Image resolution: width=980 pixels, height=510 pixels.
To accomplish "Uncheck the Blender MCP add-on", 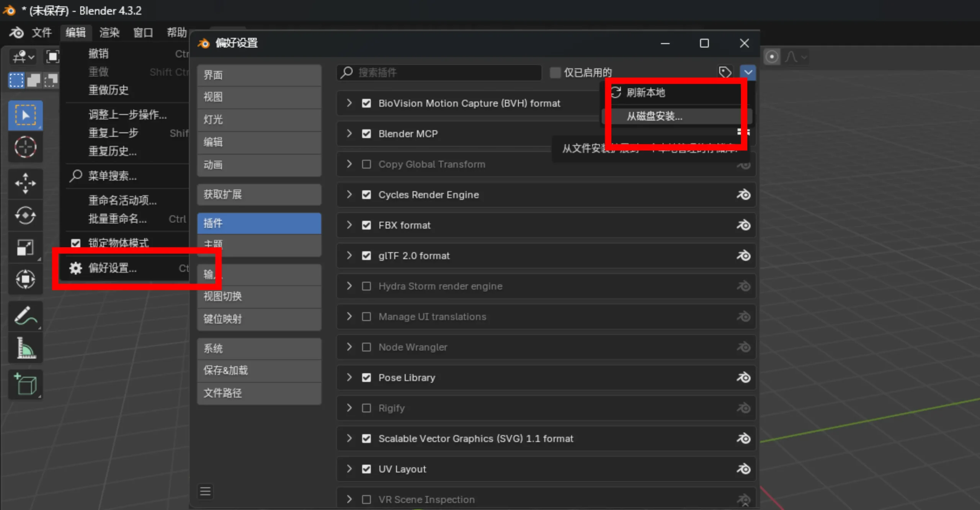I will click(x=366, y=134).
